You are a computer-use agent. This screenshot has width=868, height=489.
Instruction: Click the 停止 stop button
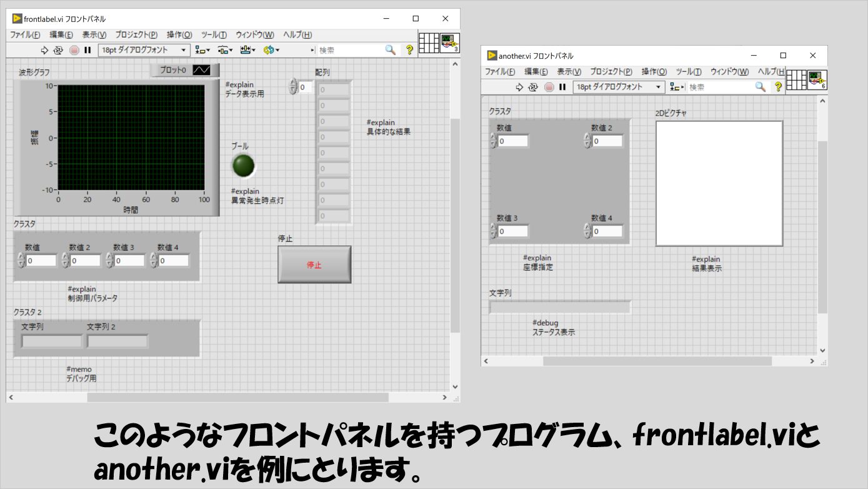314,265
